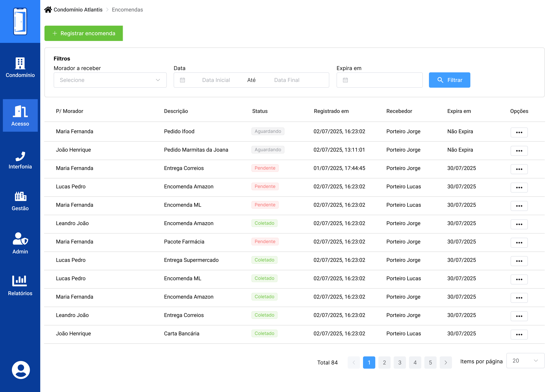552x392 pixels.
Task: Open the Morador a receber dropdown
Action: tap(110, 80)
